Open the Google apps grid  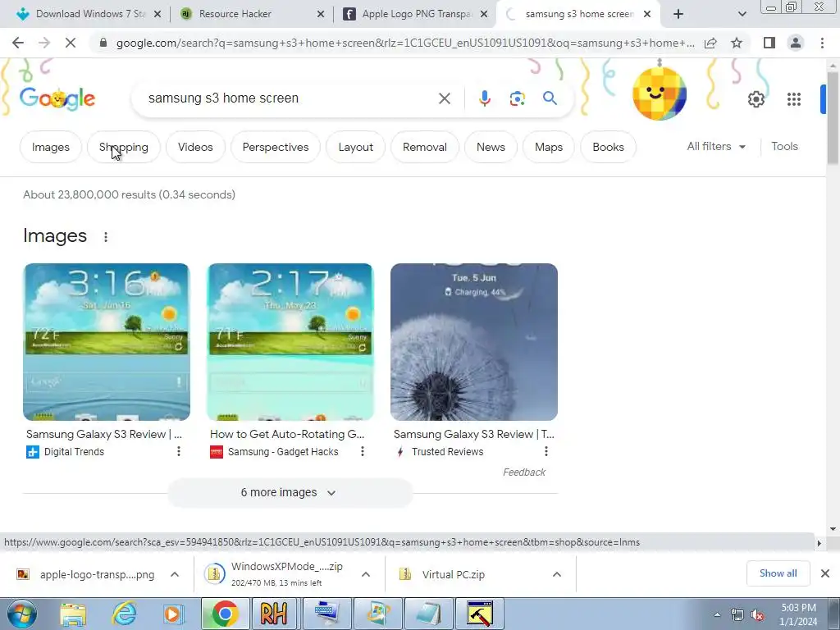pos(793,99)
